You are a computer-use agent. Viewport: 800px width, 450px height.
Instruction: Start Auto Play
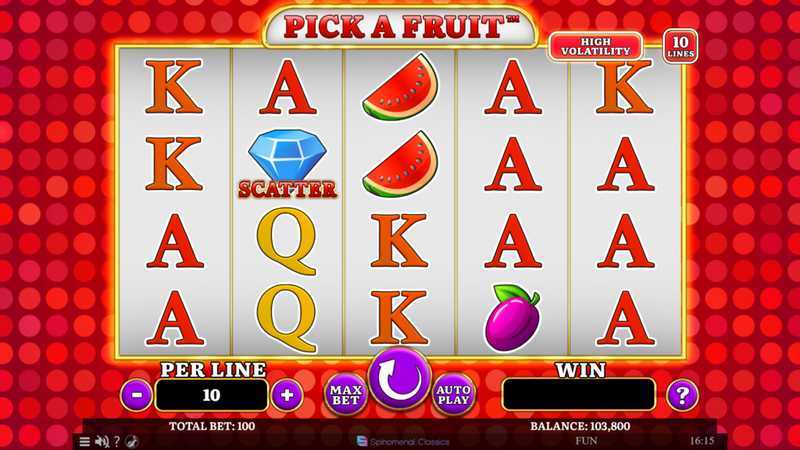click(454, 394)
